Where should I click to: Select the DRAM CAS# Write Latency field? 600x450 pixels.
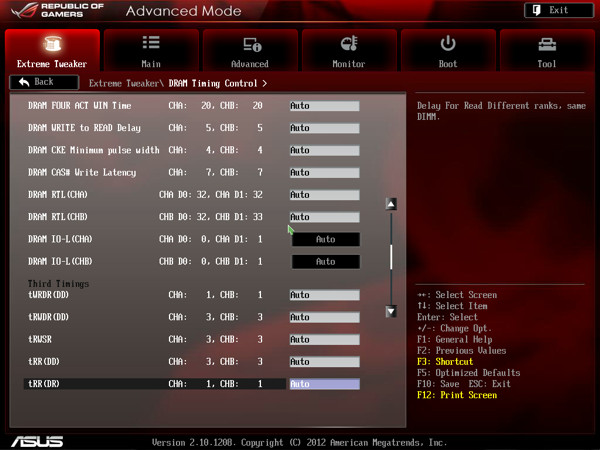click(x=324, y=172)
